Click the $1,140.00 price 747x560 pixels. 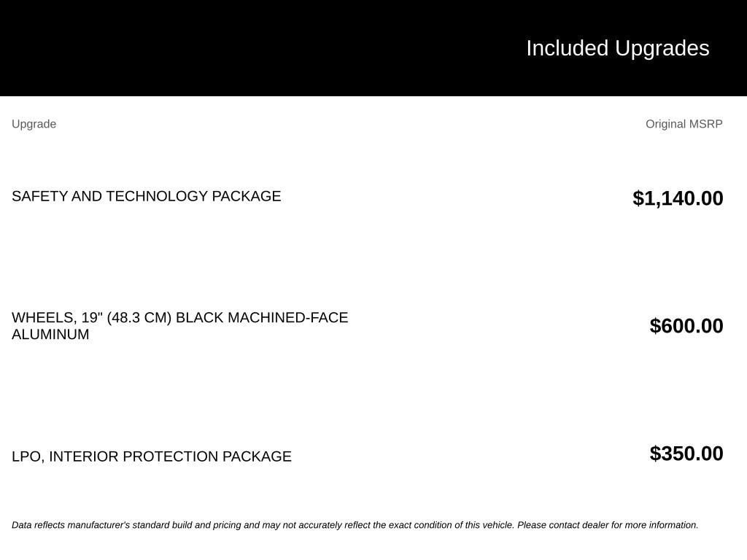point(678,198)
